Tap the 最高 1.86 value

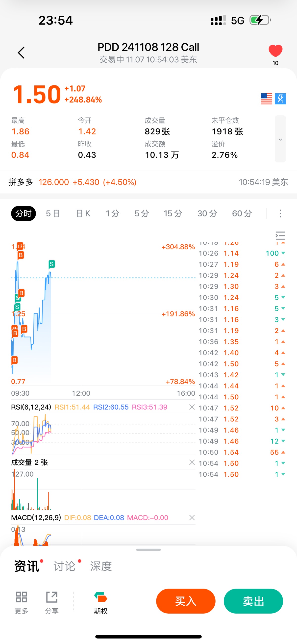point(20,131)
